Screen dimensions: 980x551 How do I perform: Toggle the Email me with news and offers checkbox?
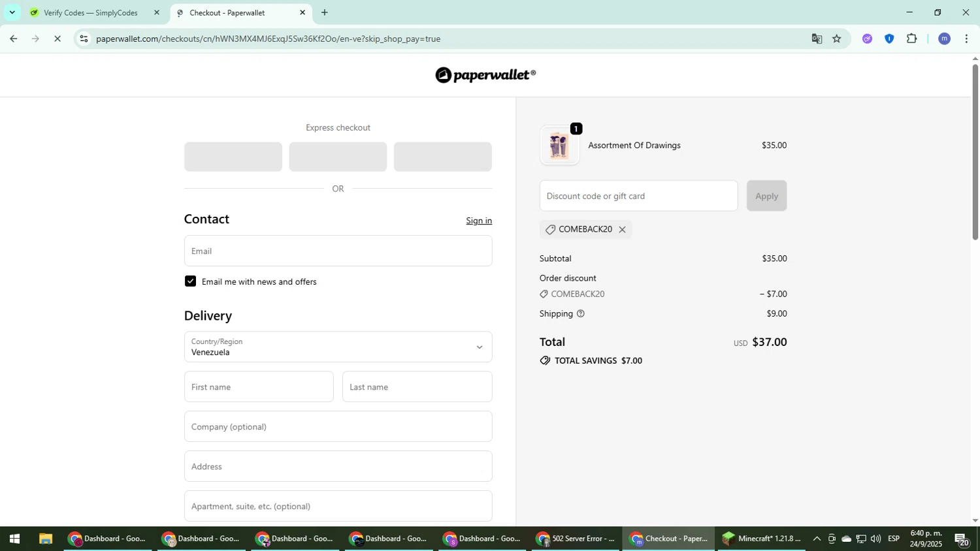point(190,281)
